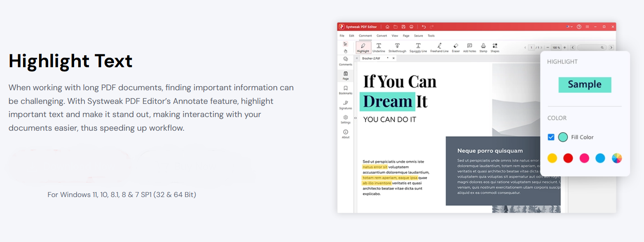Choose the red highlight color
This screenshot has width=644, height=242.
coord(568,158)
